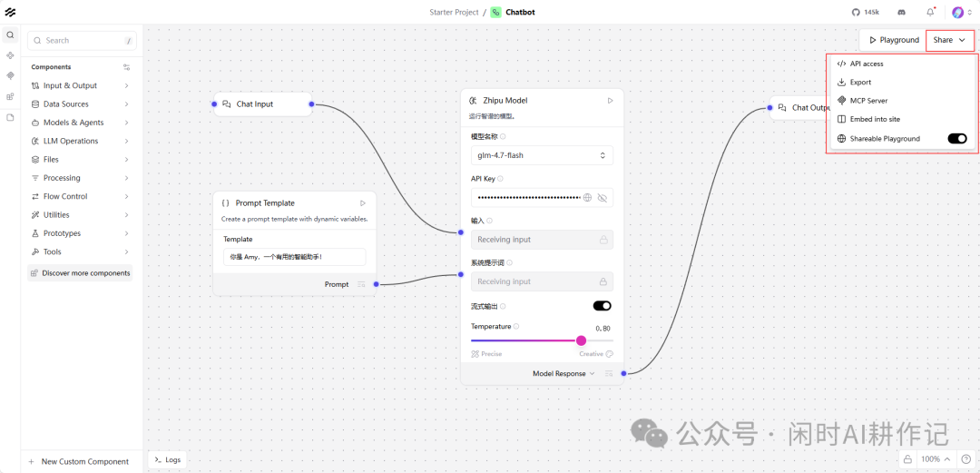Click the globe icon in API Key field
The image size is (980, 473).
tap(587, 198)
